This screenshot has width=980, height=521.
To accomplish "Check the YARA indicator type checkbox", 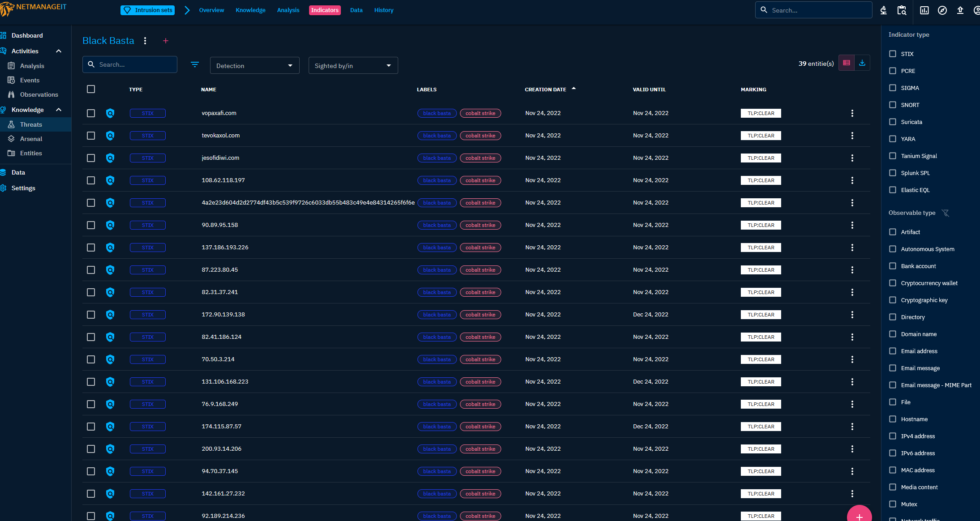I will click(893, 139).
